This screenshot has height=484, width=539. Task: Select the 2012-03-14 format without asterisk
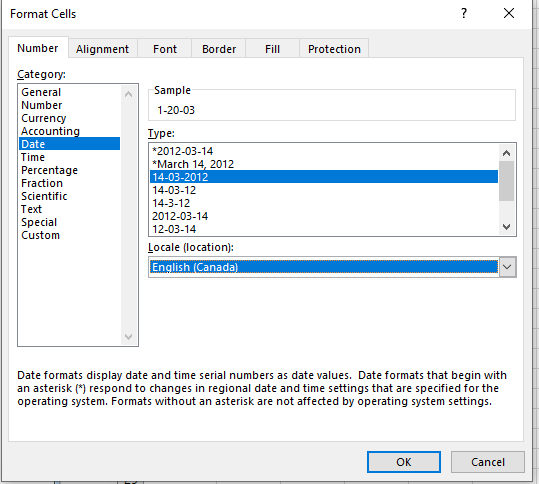click(180, 216)
